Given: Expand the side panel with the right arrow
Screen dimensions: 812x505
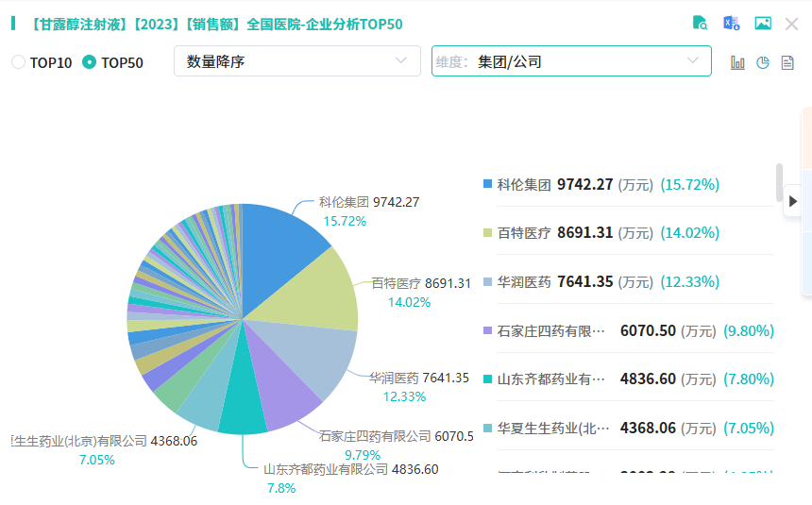Looking at the screenshot, I should 793,200.
